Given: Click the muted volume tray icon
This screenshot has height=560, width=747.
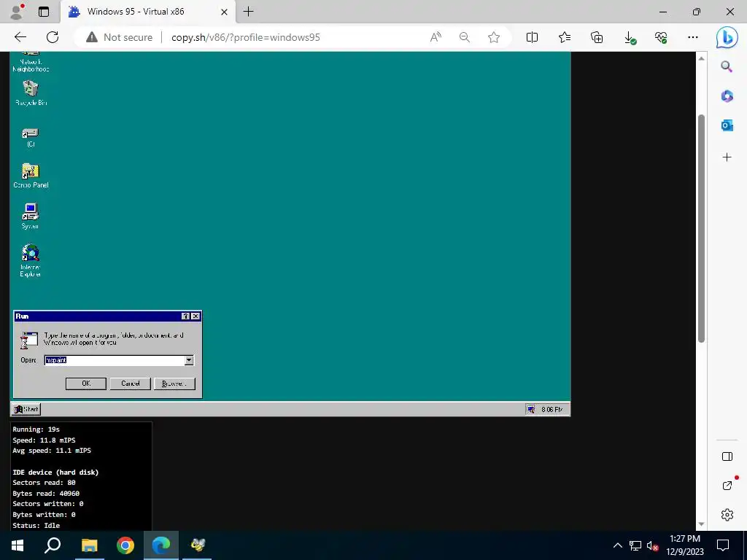Looking at the screenshot, I should coord(652,545).
